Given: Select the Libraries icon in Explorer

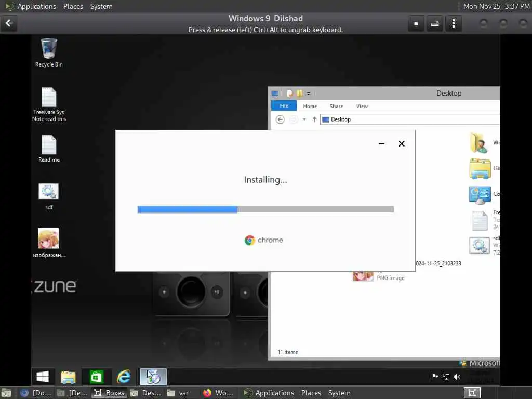Looking at the screenshot, I should click(x=480, y=168).
